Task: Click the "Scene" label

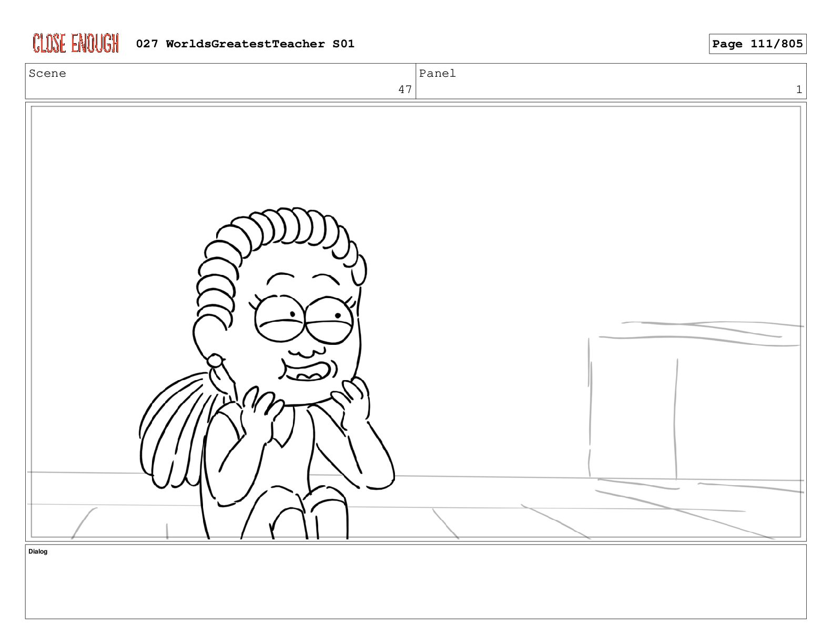Action: click(x=47, y=74)
